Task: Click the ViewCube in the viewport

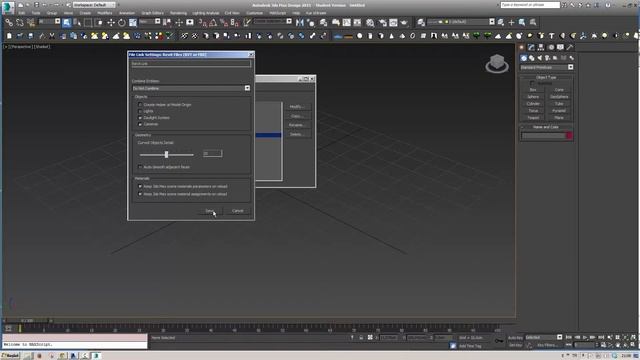Action: tap(497, 63)
